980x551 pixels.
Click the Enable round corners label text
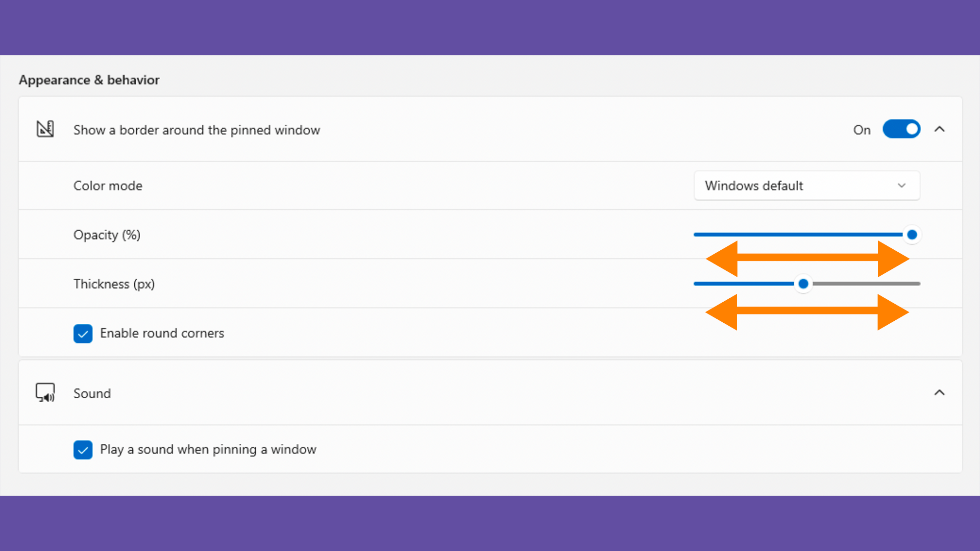(162, 333)
